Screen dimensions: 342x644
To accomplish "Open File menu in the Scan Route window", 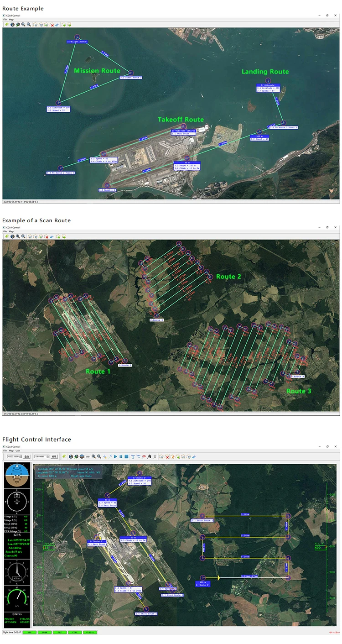I will [5, 231].
